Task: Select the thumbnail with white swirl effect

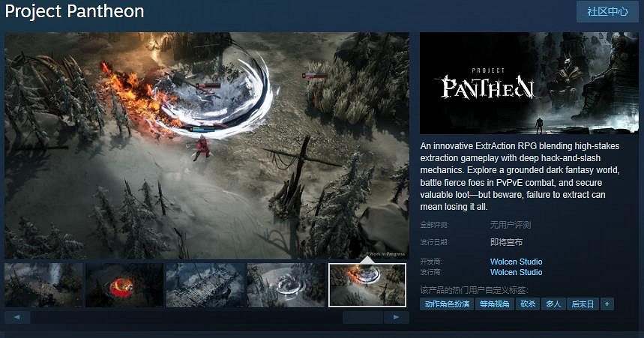Action: coord(286,286)
